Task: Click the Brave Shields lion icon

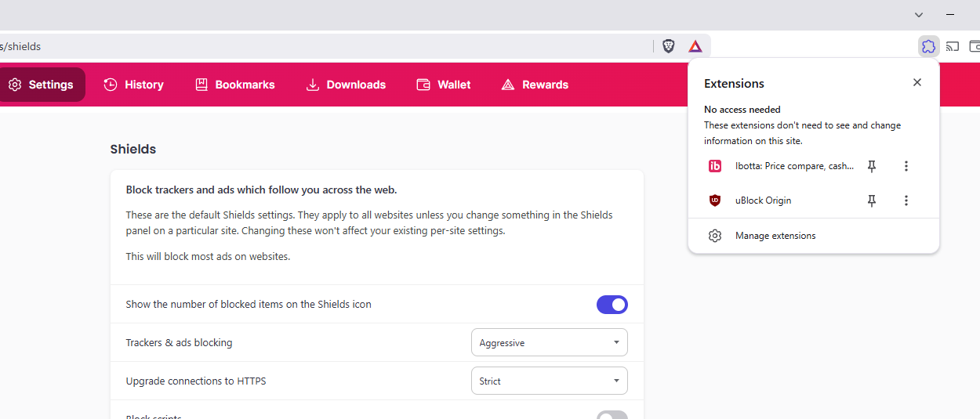Action: pyautogui.click(x=668, y=46)
